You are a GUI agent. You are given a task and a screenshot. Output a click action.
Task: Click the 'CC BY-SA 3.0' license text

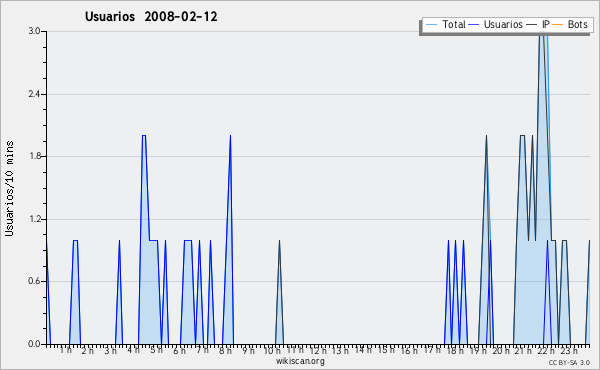point(569,362)
